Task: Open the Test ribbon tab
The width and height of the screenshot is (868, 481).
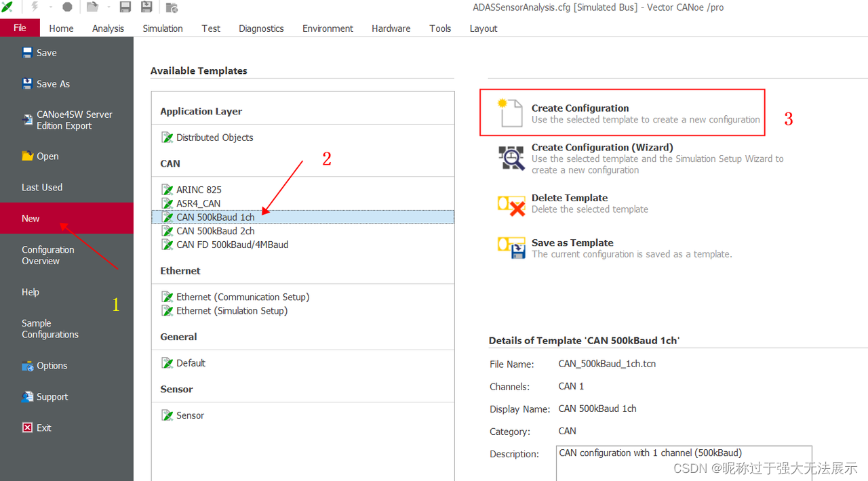Action: point(211,28)
